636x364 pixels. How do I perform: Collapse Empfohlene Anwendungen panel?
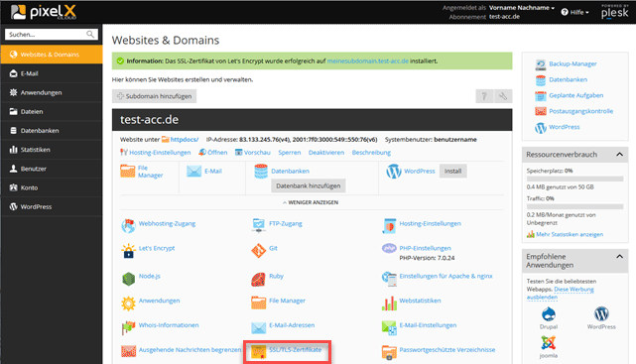(x=619, y=257)
